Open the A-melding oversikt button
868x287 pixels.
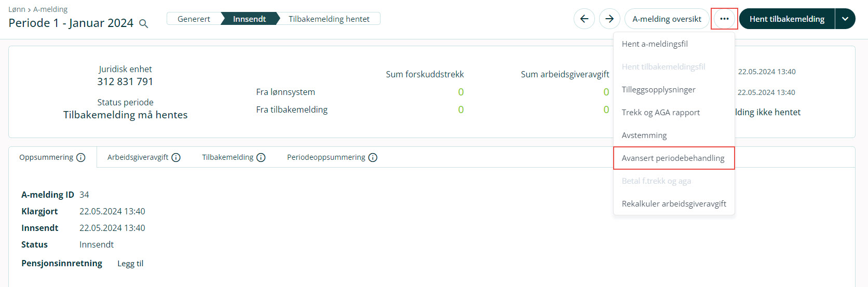click(667, 19)
